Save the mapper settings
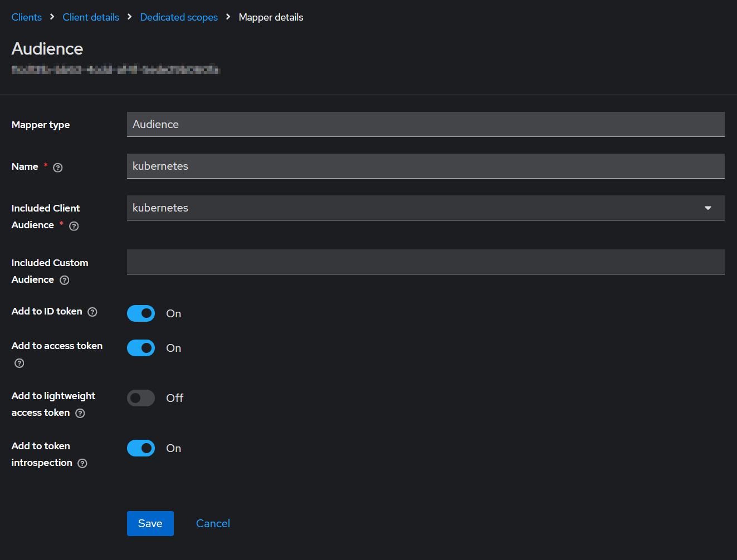This screenshot has height=560, width=737. (x=150, y=523)
